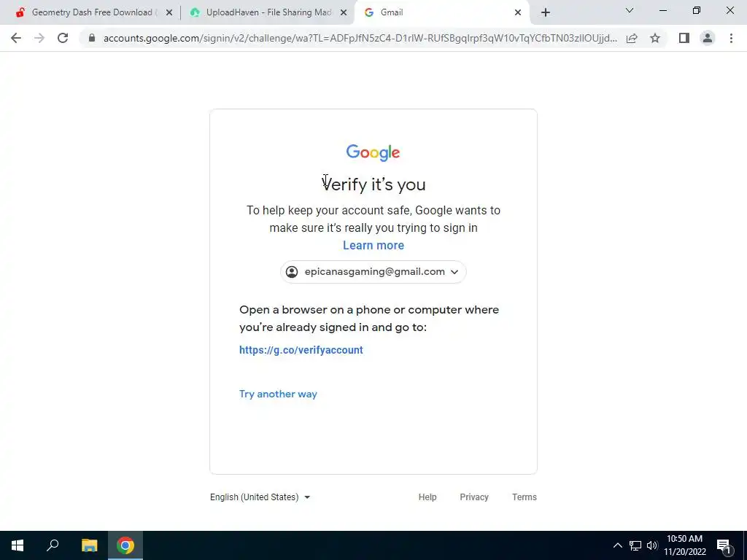
Task: Open a new tab with the plus icon
Action: pyautogui.click(x=546, y=12)
